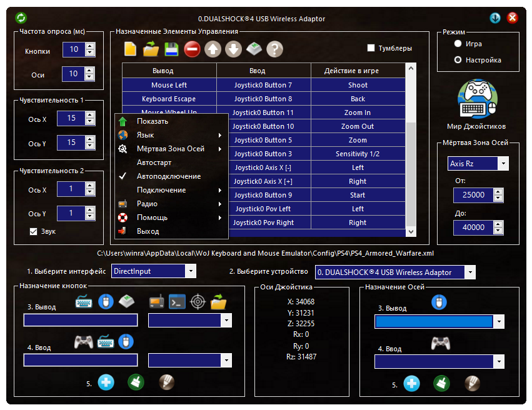
Task: Clear axis mapping with green broom icon
Action: 442,384
